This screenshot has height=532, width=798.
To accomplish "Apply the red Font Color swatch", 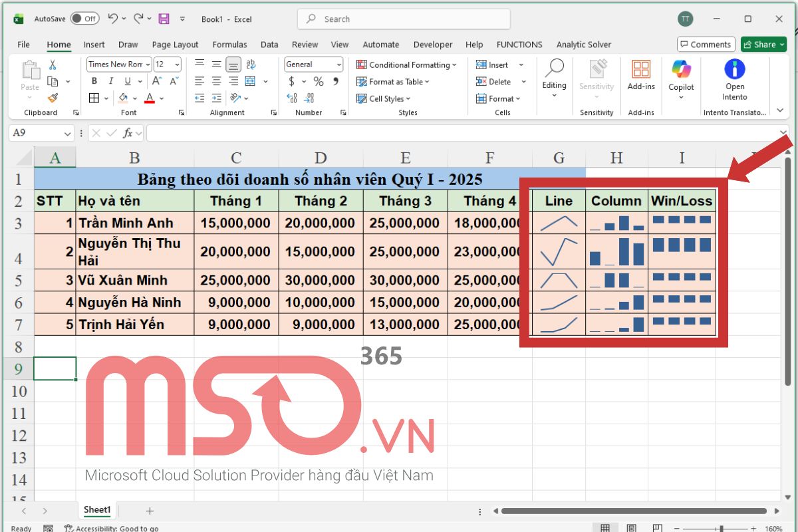I will tap(150, 98).
